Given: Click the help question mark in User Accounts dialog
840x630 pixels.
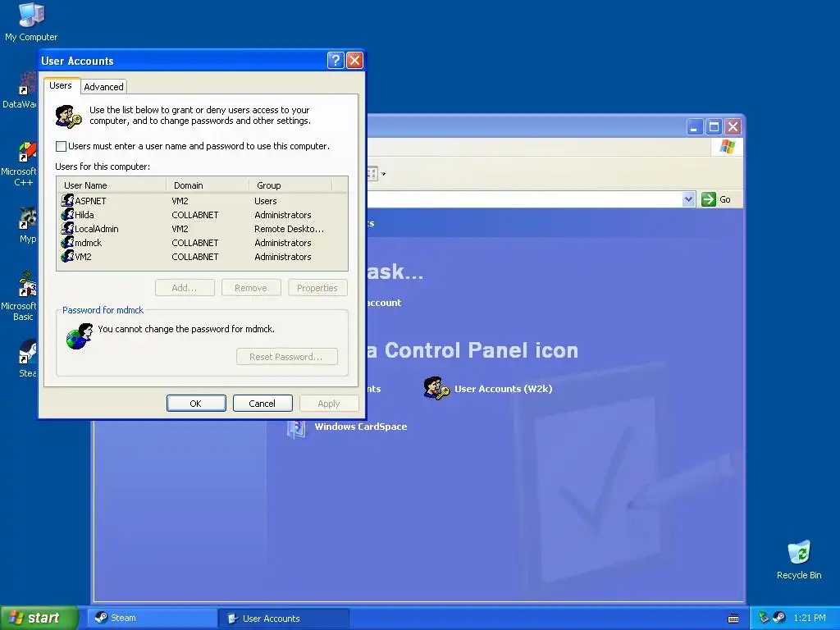Looking at the screenshot, I should tap(336, 60).
